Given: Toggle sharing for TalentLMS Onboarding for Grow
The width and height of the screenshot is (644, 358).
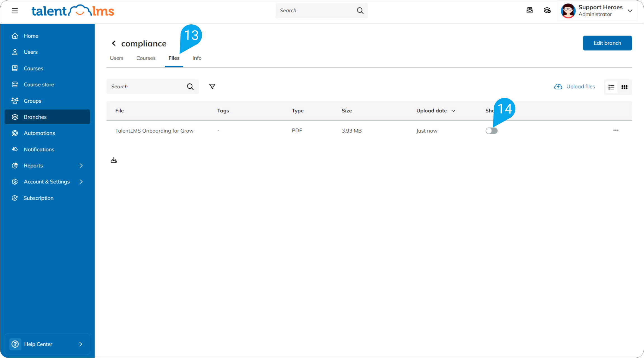Looking at the screenshot, I should coord(492,131).
